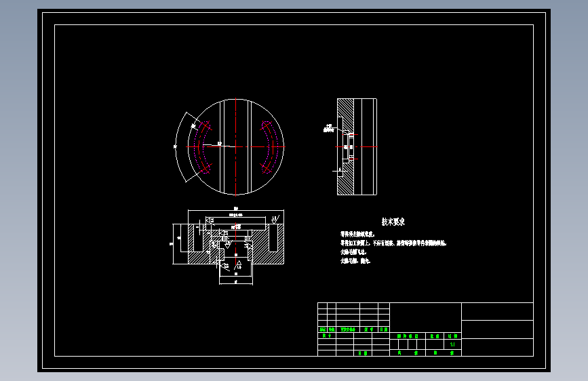Select the red vertical centerline of circular view
The height and width of the screenshot is (381, 588).
[236, 147]
